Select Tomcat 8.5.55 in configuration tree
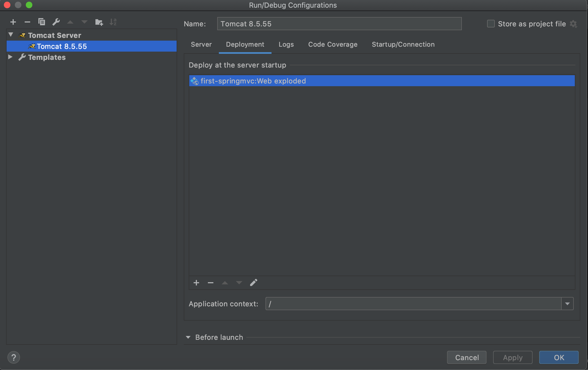This screenshot has width=588, height=370. click(x=92, y=46)
